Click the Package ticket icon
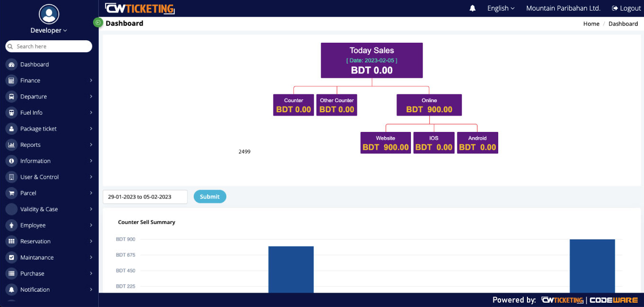The height and width of the screenshot is (307, 644). [x=11, y=129]
